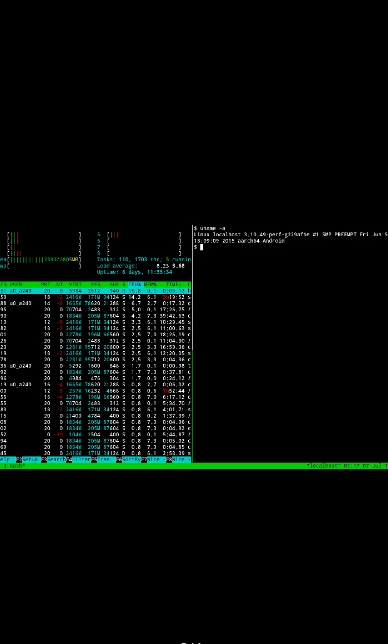Sort by the PRI column header

[46, 284]
